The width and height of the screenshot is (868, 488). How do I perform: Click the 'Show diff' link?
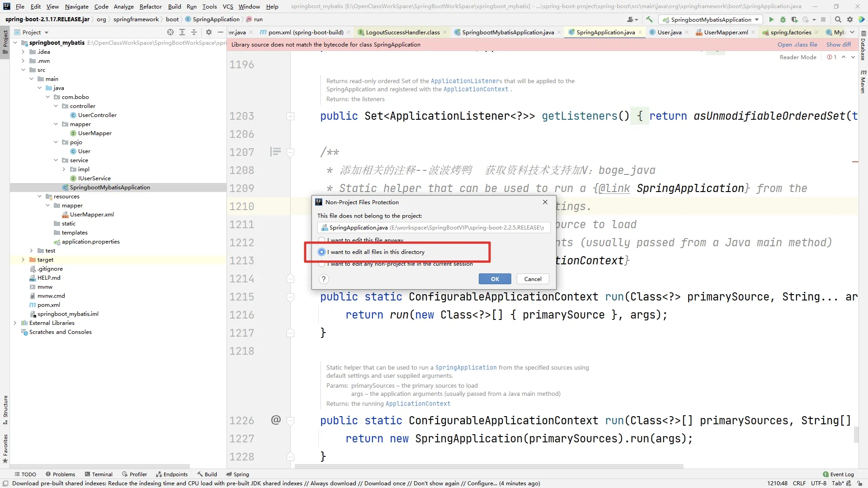tap(838, 44)
